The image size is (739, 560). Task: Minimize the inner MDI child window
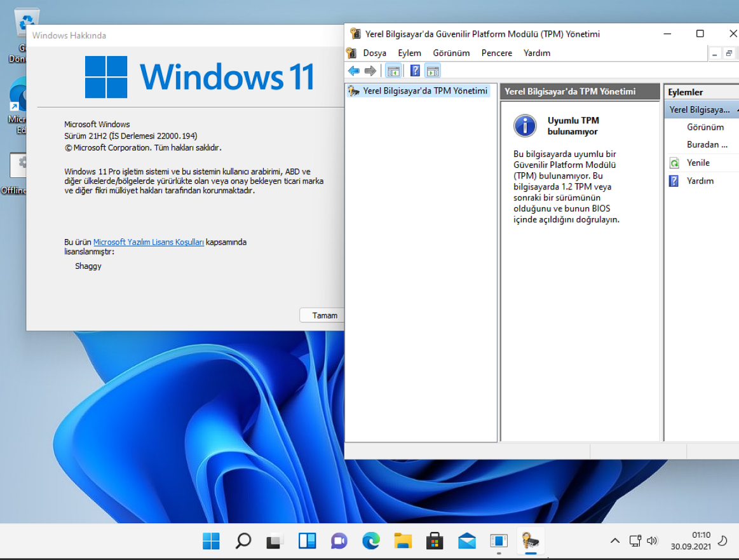point(714,54)
